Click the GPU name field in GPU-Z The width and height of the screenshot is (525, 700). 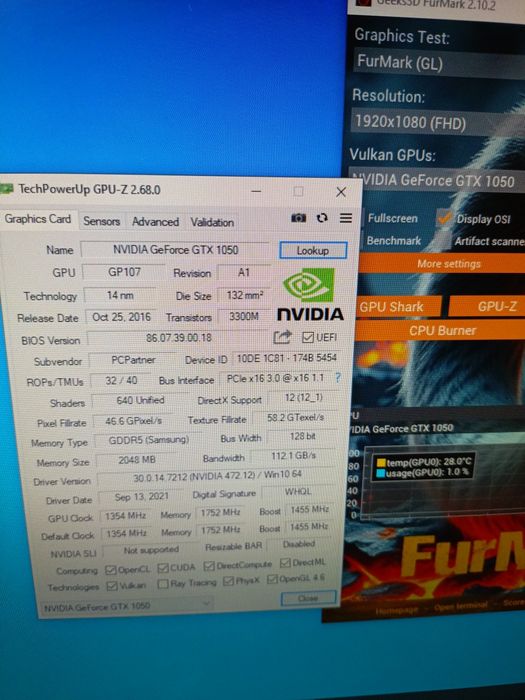coord(175,250)
